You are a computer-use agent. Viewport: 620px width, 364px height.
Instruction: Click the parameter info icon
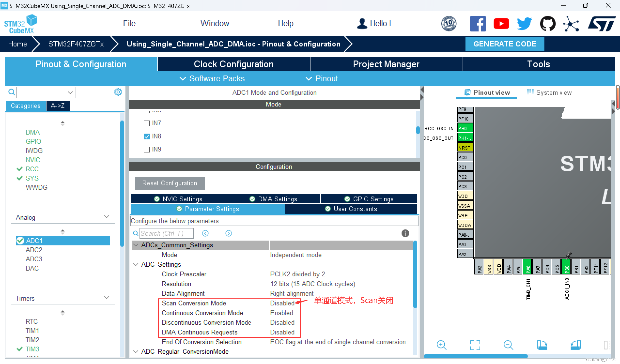click(405, 233)
